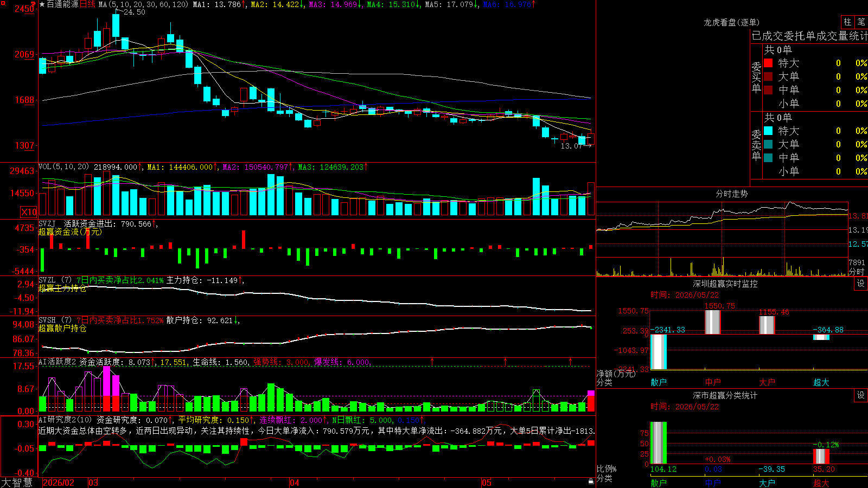This screenshot has width=868, height=488.
Task: Click the X10 volume scale box
Action: 29,212
